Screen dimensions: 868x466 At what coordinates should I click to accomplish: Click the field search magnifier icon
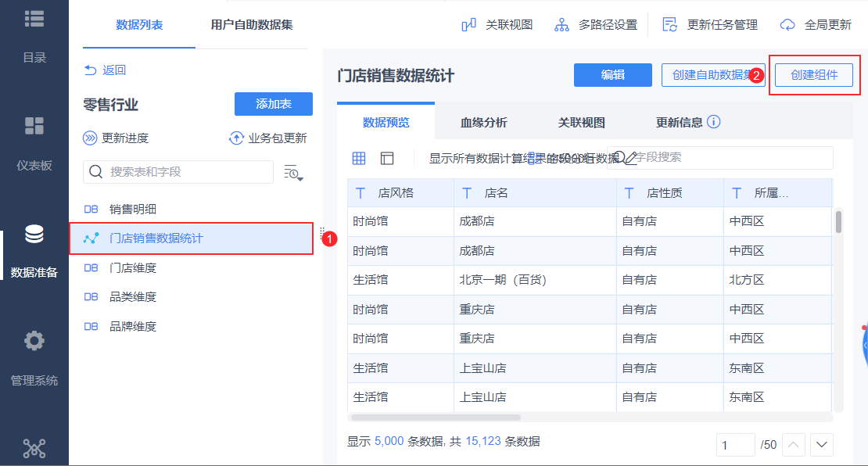[x=619, y=157]
